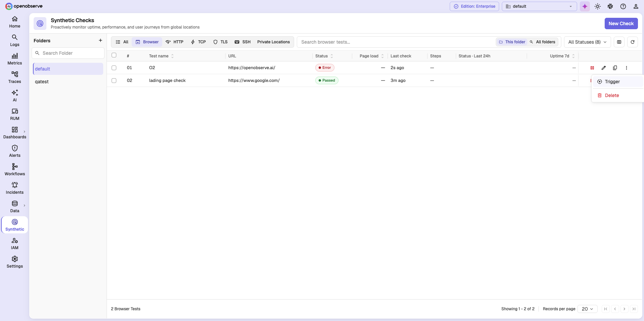The width and height of the screenshot is (644, 321).
Task: Open Data sidebar item
Action: [14, 207]
